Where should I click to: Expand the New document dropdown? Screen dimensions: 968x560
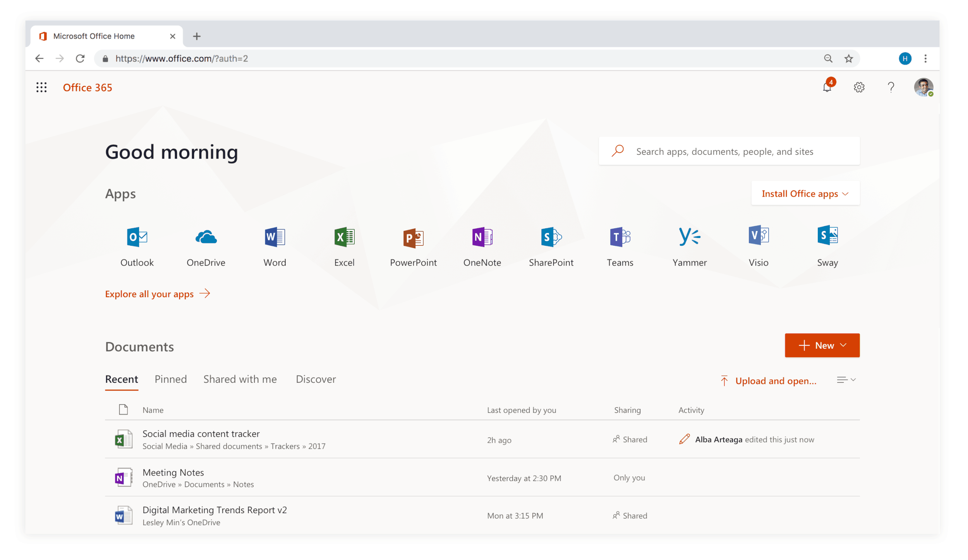(822, 345)
